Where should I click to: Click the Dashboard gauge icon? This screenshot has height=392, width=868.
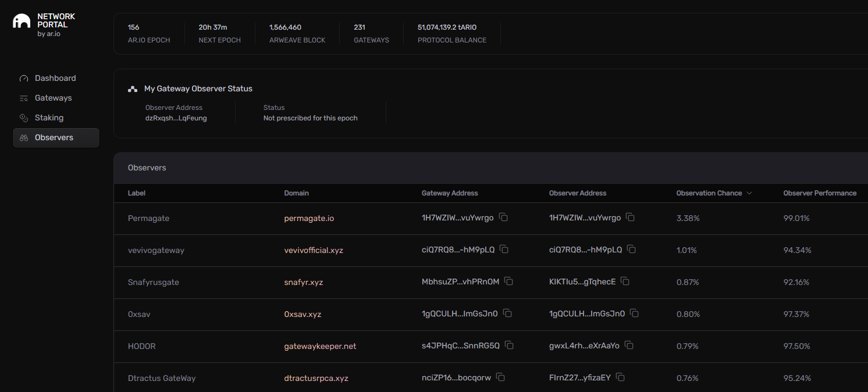coord(24,79)
